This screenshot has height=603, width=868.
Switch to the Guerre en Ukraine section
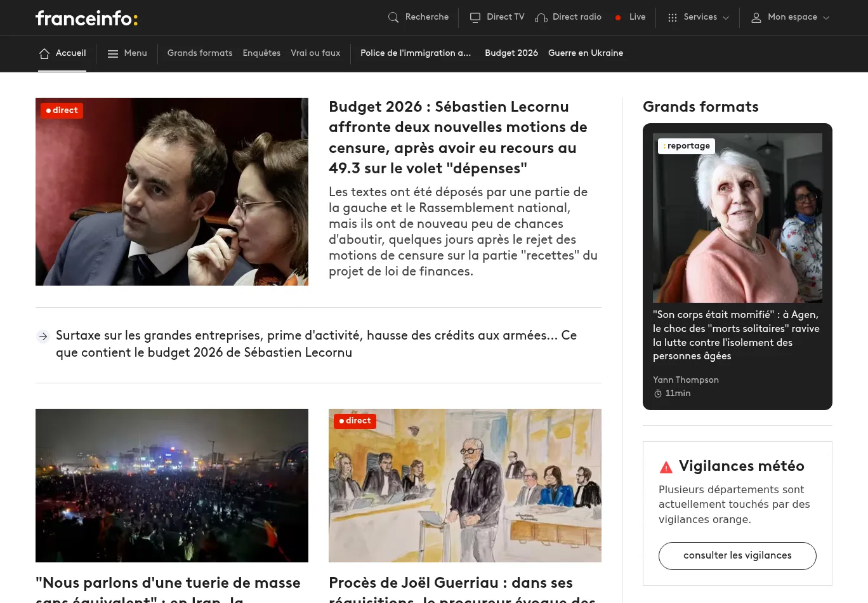point(585,53)
